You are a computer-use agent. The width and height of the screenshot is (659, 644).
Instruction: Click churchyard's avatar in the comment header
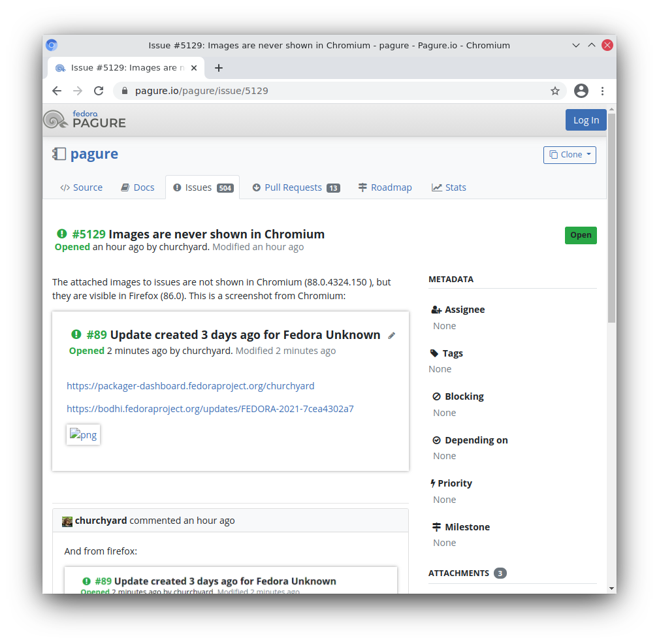pos(67,522)
